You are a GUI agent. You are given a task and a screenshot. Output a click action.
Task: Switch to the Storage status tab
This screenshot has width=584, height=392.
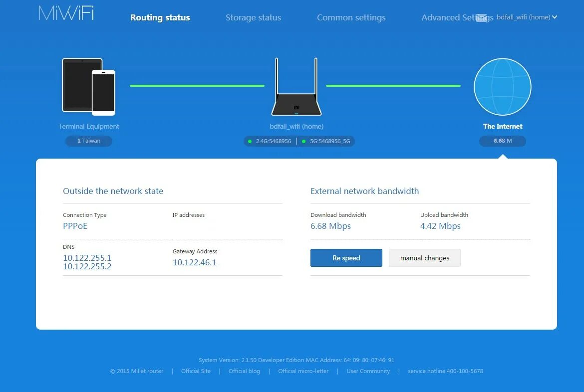pyautogui.click(x=253, y=17)
